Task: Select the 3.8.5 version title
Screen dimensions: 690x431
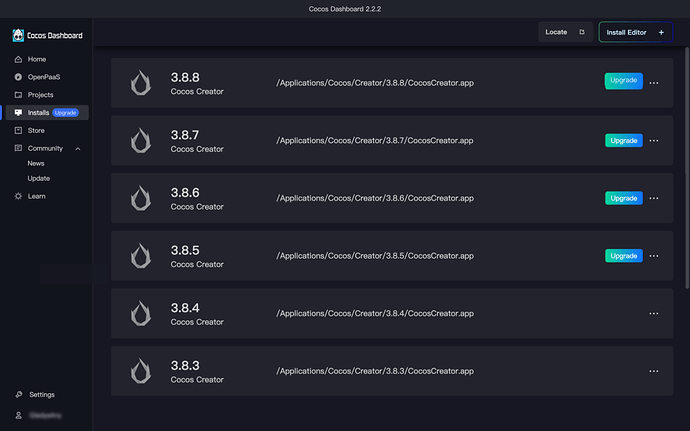Action: tap(185, 250)
